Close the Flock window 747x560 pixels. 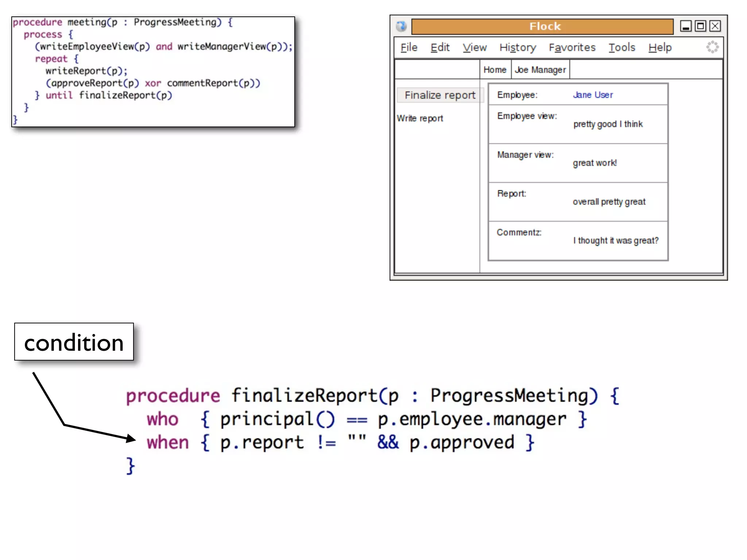(x=715, y=26)
